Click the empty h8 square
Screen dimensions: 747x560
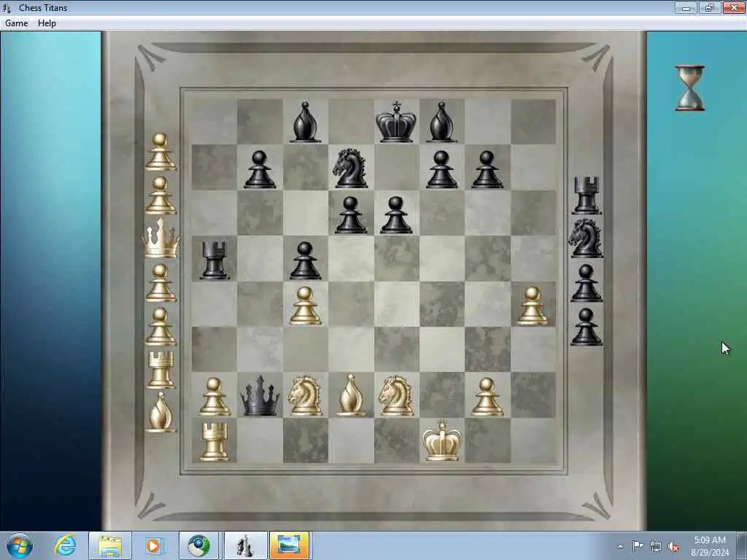[533, 122]
